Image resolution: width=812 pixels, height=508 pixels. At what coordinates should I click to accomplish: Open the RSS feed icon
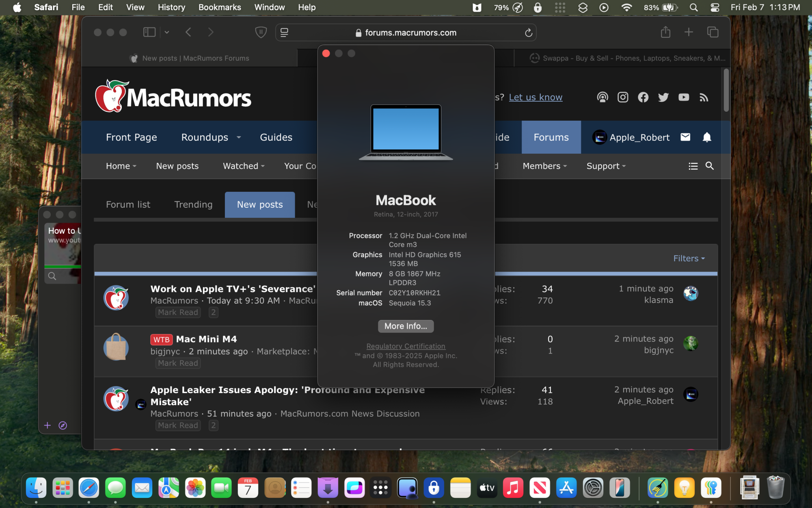(704, 97)
